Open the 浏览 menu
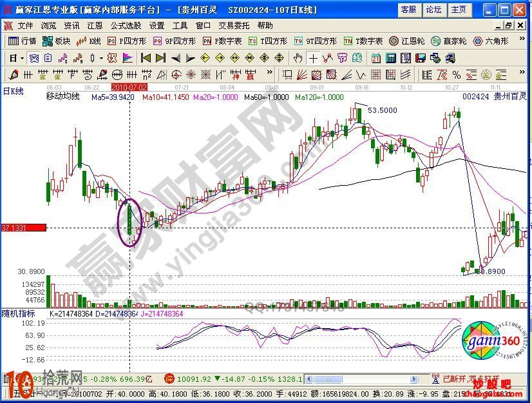 (48, 26)
